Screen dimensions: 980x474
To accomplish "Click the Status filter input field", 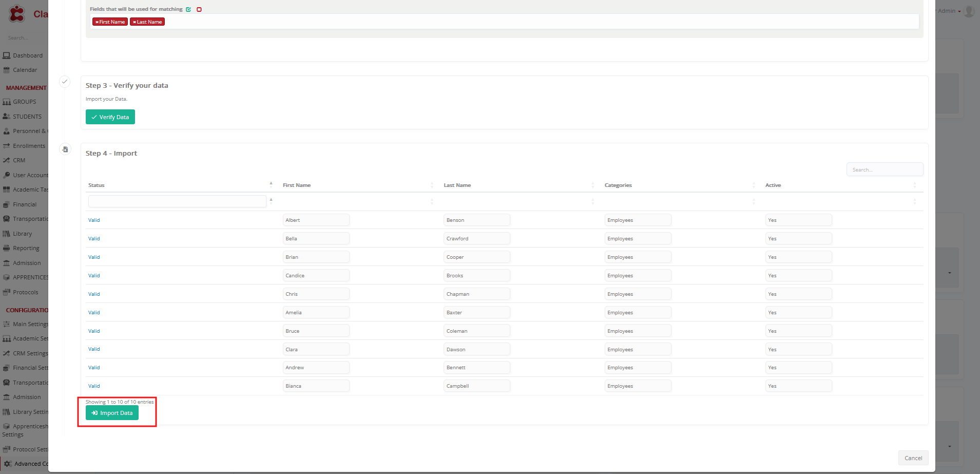I will pos(177,201).
